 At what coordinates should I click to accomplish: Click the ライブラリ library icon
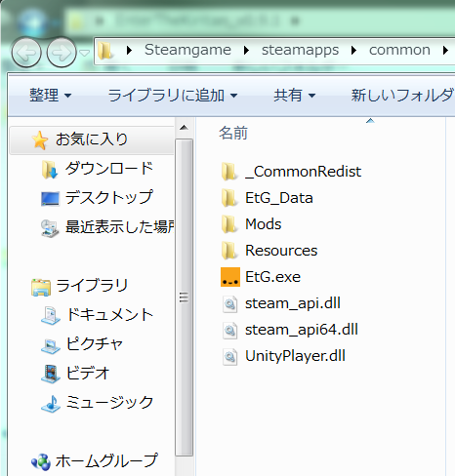[41, 287]
